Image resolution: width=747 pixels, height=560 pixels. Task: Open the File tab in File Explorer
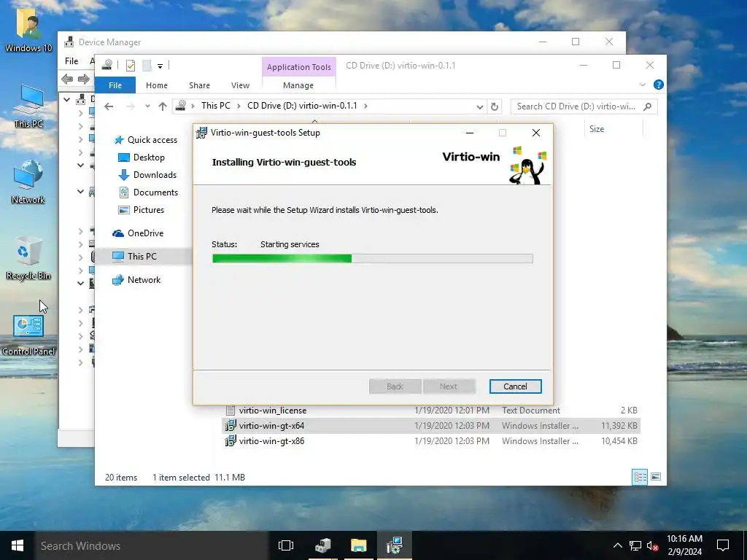[x=115, y=85]
